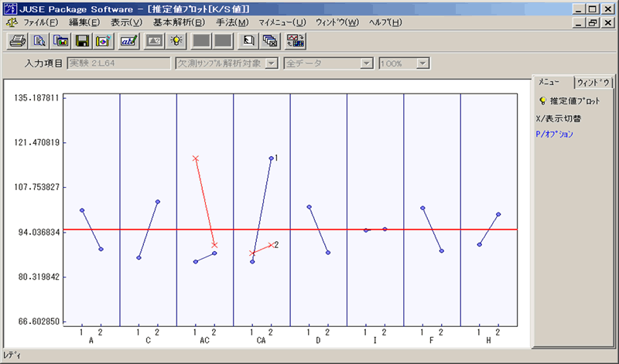Click the scales icon left of ファイル menu
The height and width of the screenshot is (364, 619).
click(x=12, y=22)
